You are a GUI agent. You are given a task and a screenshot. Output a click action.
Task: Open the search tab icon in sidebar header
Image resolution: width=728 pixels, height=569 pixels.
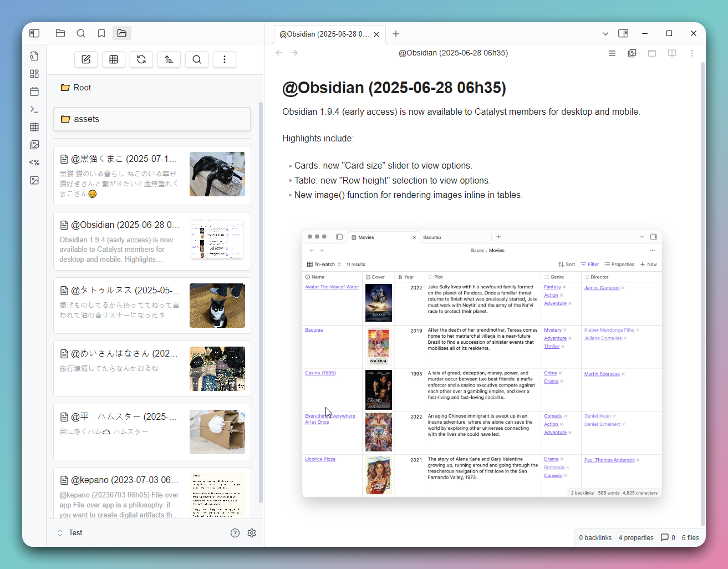[81, 33]
